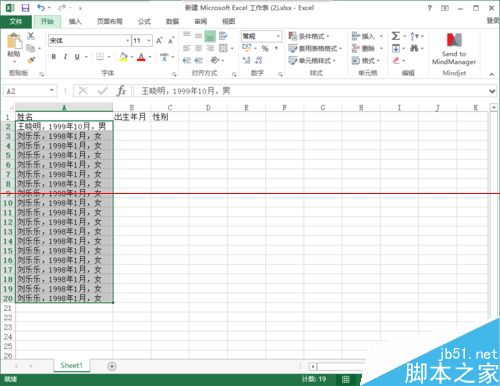This screenshot has height=386, width=500.
Task: Switch to the 插入 Insert ribbon tab
Action: coord(75,22)
